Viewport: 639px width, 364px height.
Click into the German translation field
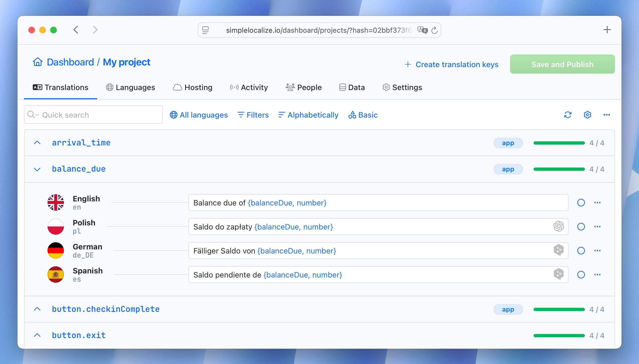tap(378, 250)
